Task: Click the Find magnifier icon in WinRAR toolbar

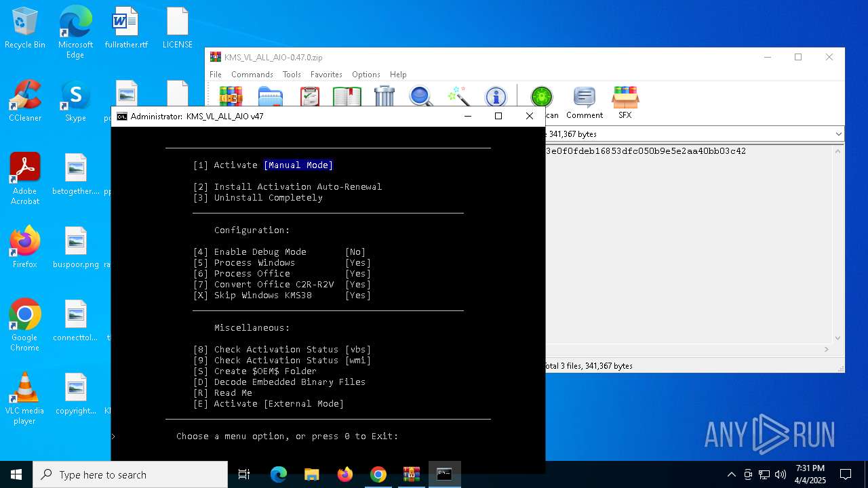Action: pos(420,96)
